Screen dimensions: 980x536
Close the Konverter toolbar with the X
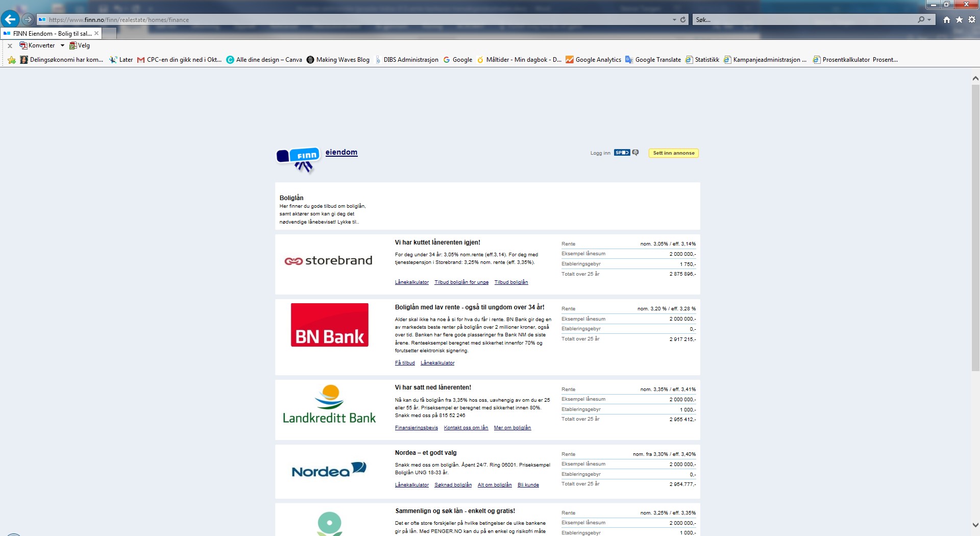pos(10,45)
